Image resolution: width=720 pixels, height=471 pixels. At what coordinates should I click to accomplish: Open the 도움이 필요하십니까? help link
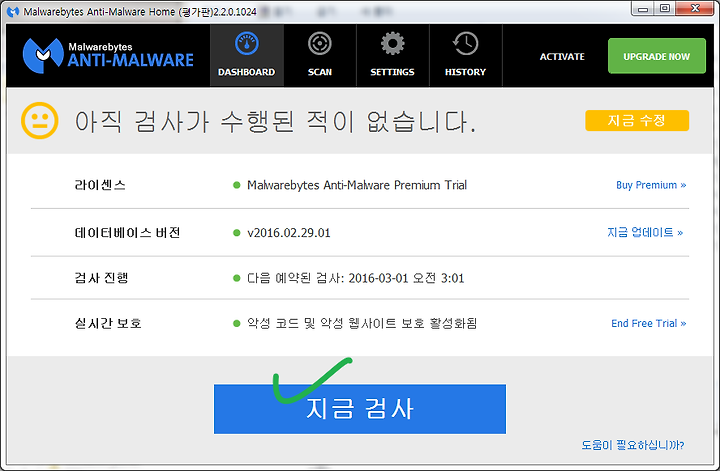(x=633, y=445)
